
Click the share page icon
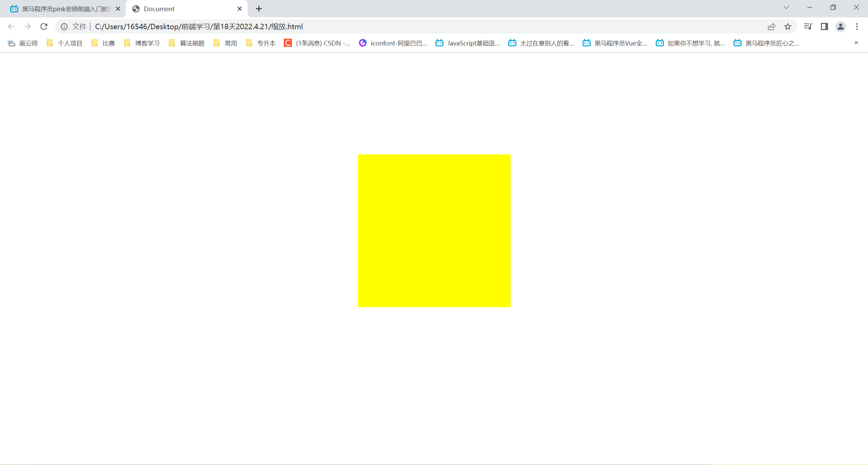coord(771,26)
